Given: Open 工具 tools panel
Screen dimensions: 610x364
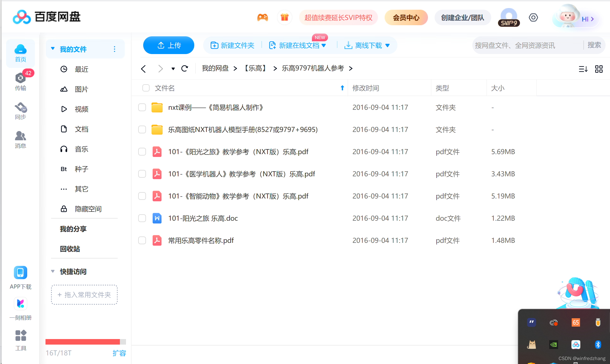Looking at the screenshot, I should pyautogui.click(x=21, y=340).
